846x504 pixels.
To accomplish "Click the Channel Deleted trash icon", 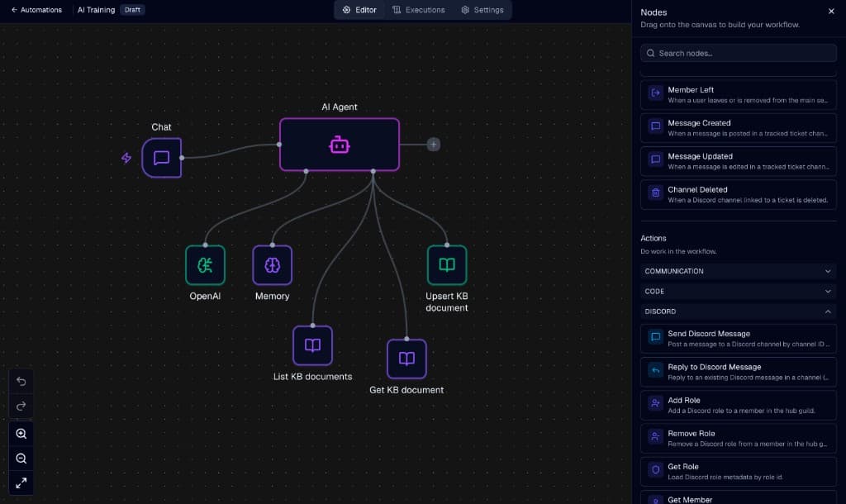I will 655,193.
